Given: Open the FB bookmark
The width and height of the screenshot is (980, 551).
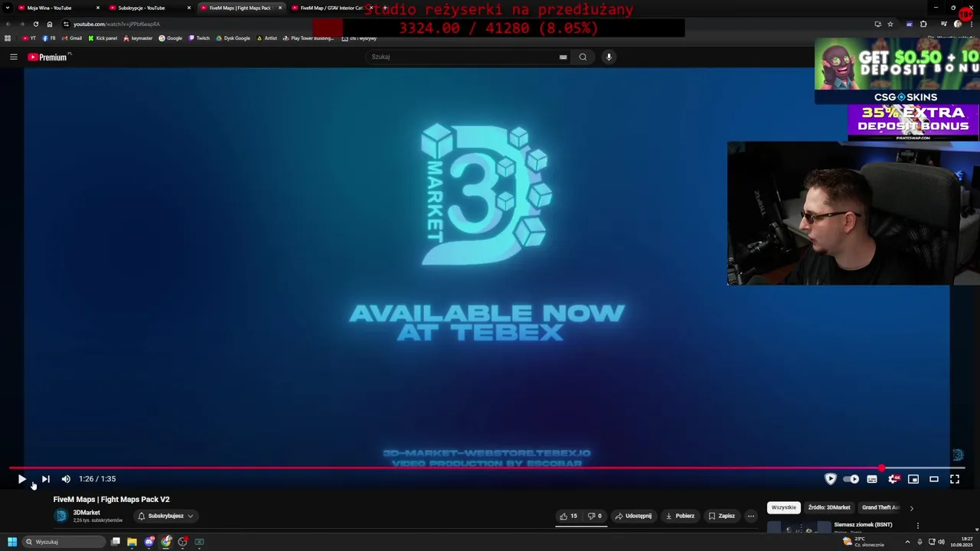Looking at the screenshot, I should tap(49, 38).
